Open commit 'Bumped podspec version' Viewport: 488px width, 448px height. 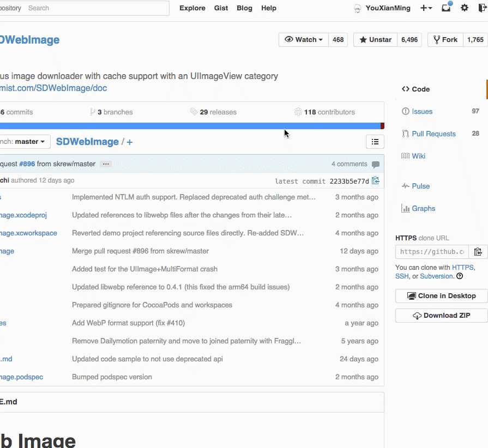[112, 377]
